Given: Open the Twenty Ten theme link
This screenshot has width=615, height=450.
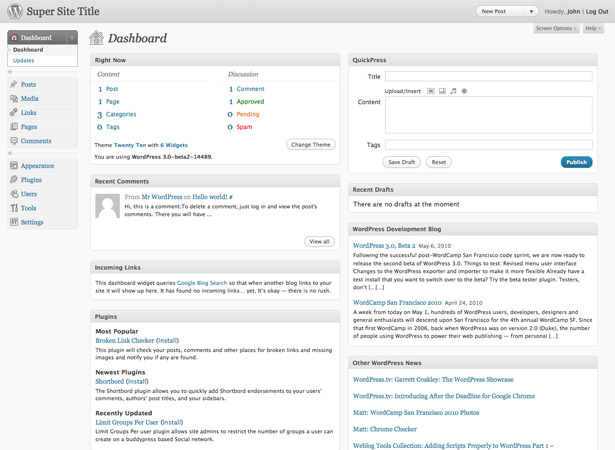Looking at the screenshot, I should point(130,145).
